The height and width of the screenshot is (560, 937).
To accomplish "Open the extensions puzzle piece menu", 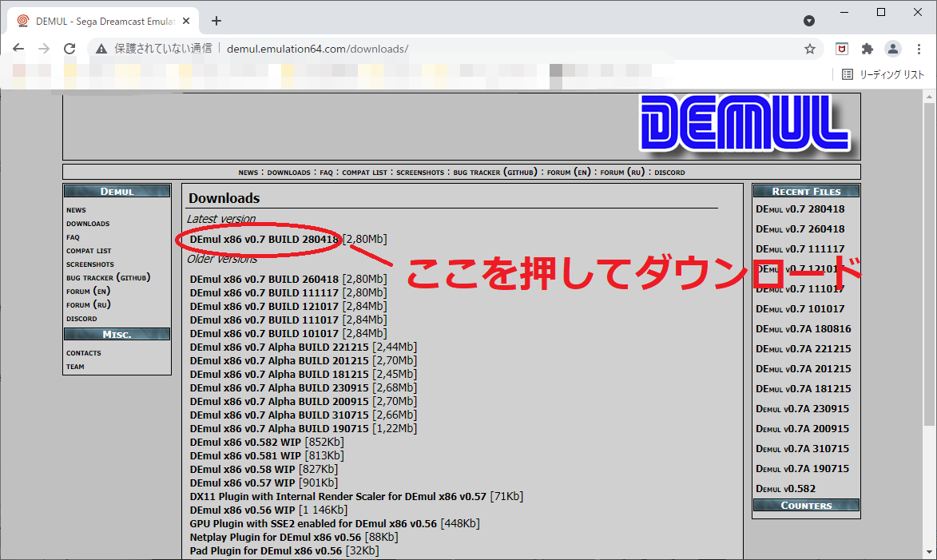I will pyautogui.click(x=867, y=49).
